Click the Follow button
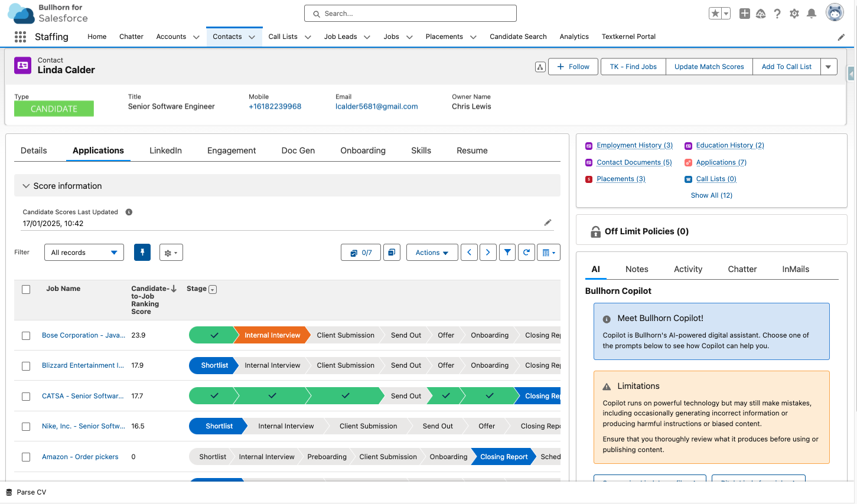The width and height of the screenshot is (857, 504). pyautogui.click(x=573, y=67)
